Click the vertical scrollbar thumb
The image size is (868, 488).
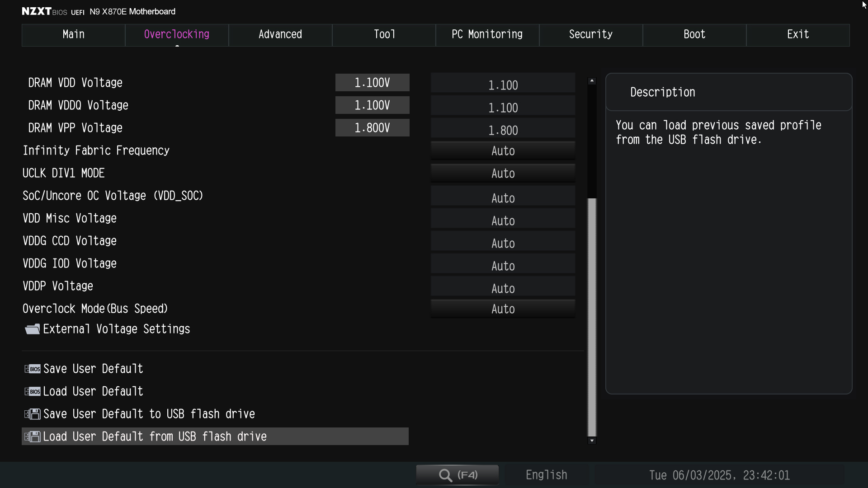click(x=592, y=316)
